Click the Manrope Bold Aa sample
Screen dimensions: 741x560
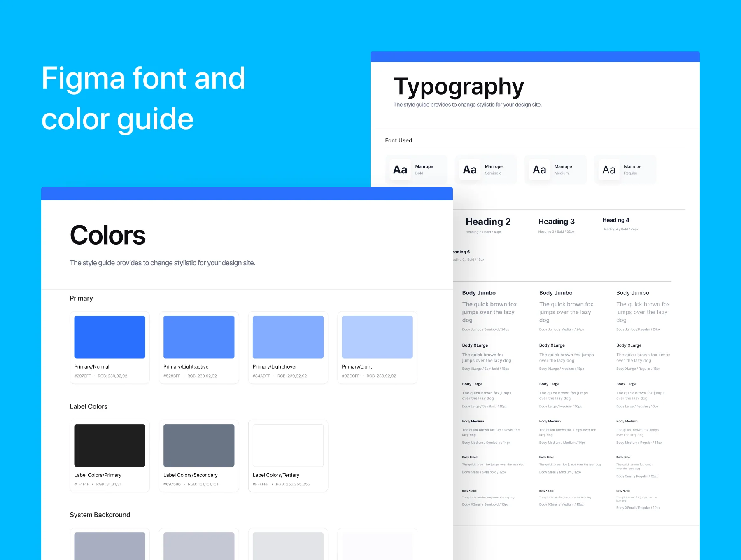click(400, 170)
